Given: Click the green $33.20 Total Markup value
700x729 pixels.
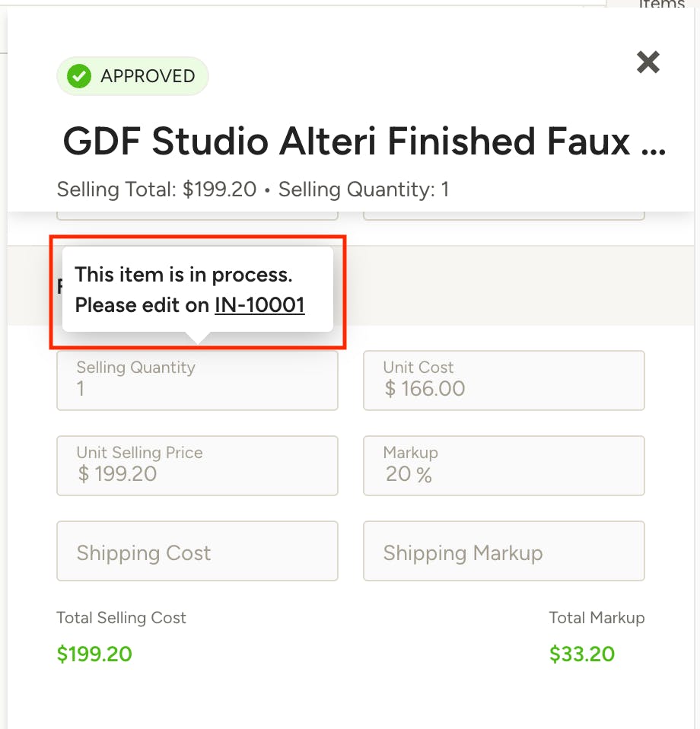Looking at the screenshot, I should click(x=582, y=654).
